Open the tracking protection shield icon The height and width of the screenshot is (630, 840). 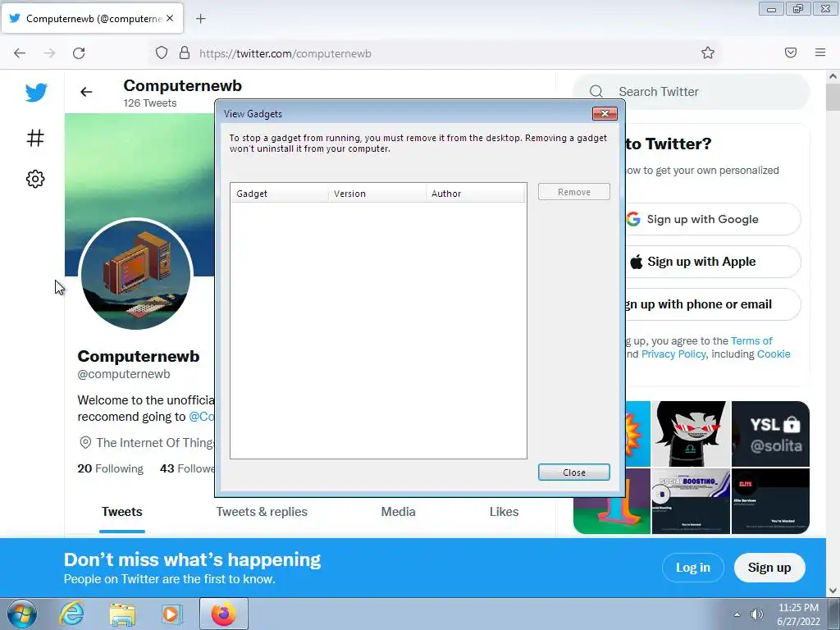(162, 52)
